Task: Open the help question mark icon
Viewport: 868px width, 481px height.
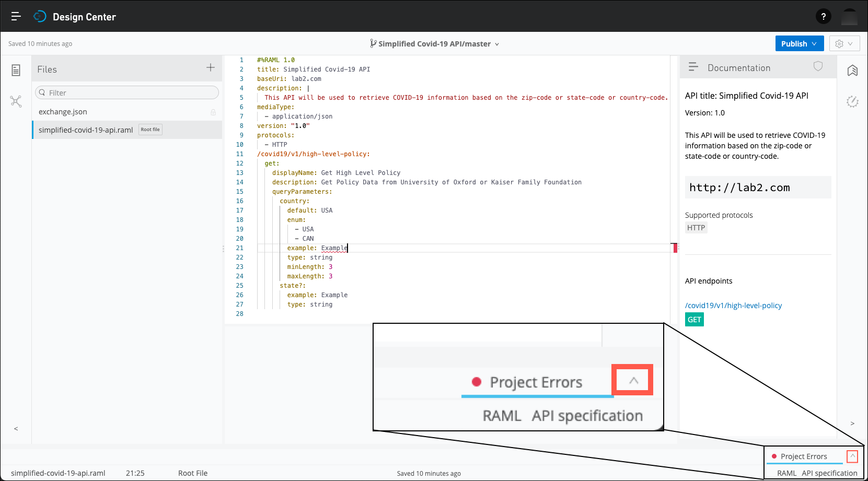Action: coord(823,17)
